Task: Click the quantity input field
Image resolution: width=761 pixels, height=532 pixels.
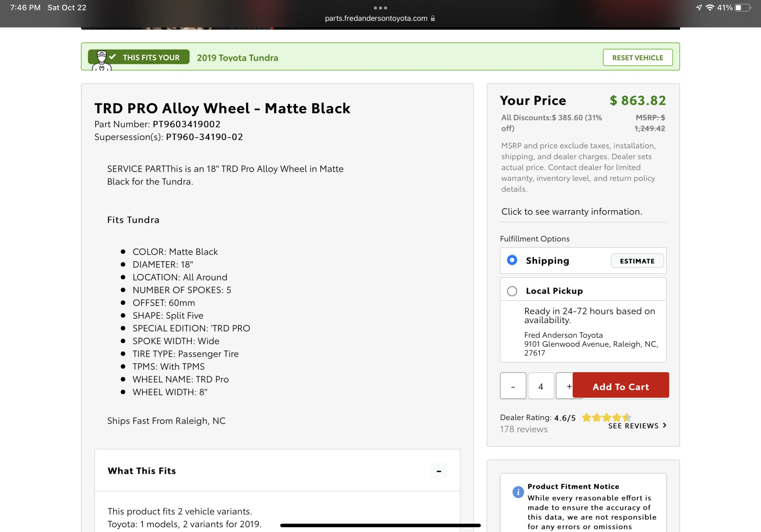Action: [x=541, y=386]
